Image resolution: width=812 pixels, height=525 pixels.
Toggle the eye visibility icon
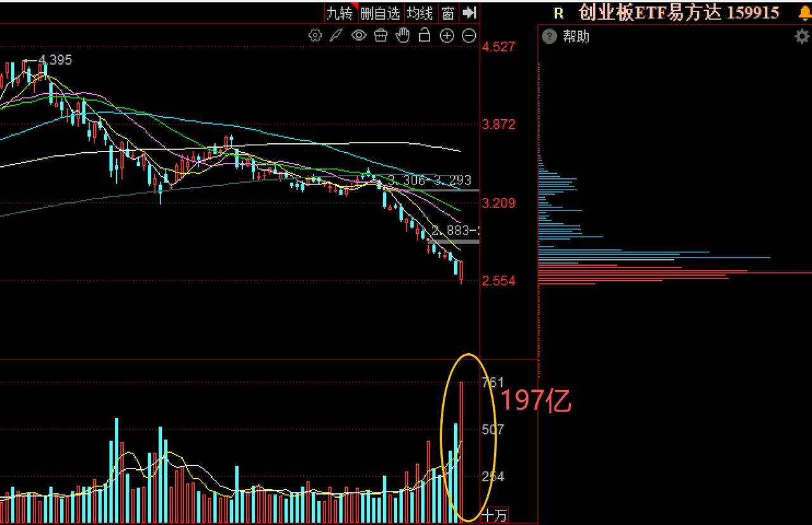pos(359,36)
